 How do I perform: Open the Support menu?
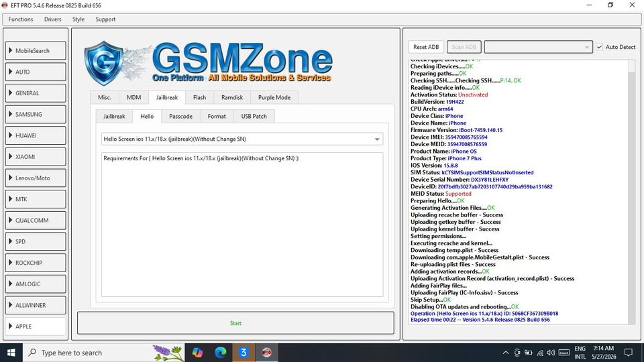tap(105, 19)
